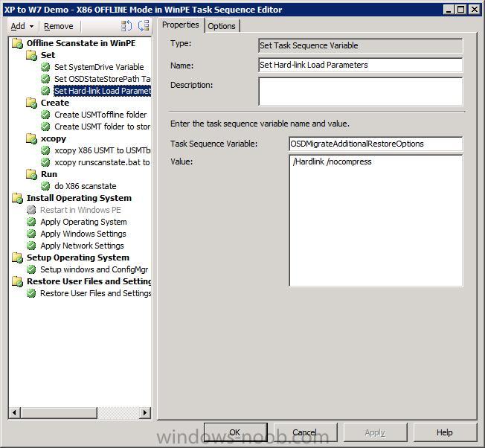Select the Create USMToffline folder step
The image size is (485, 448).
pos(100,115)
